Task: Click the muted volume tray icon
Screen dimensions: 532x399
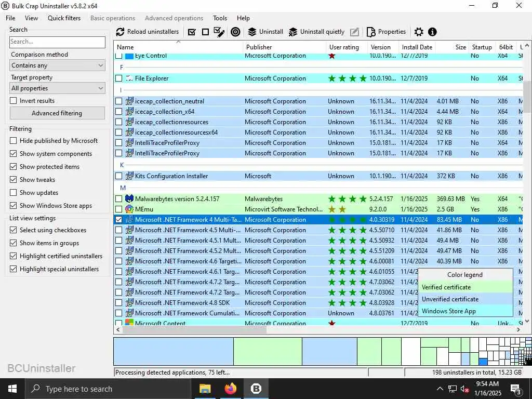Action: pyautogui.click(x=465, y=389)
